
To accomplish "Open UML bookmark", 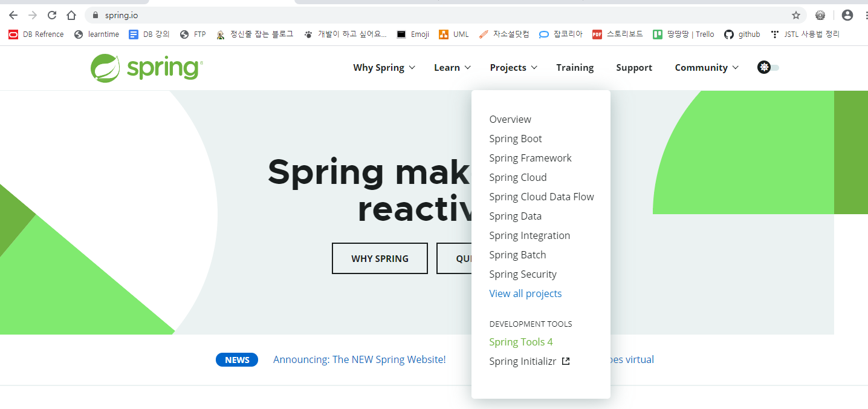I will tap(454, 34).
